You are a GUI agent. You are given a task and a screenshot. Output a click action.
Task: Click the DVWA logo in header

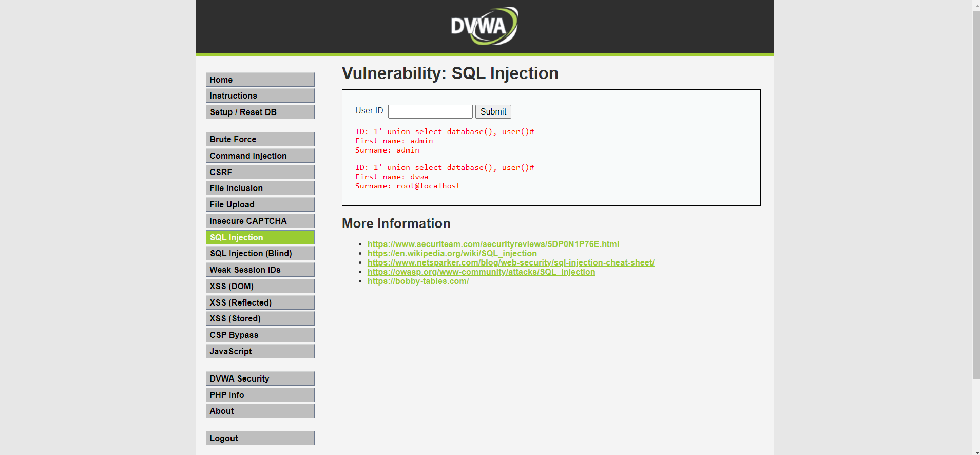pos(484,26)
